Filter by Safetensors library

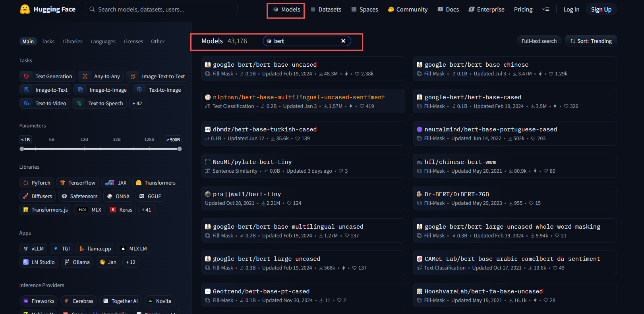79,196
